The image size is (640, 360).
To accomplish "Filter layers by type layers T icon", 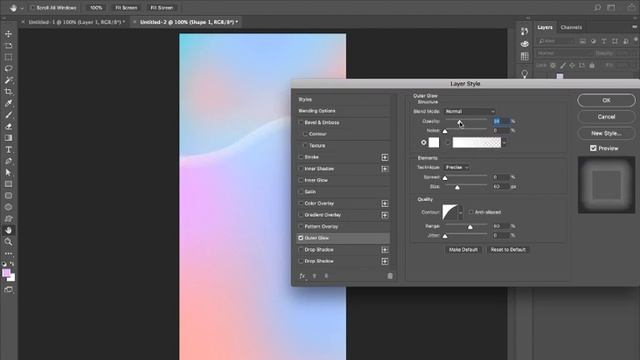I will coord(604,41).
